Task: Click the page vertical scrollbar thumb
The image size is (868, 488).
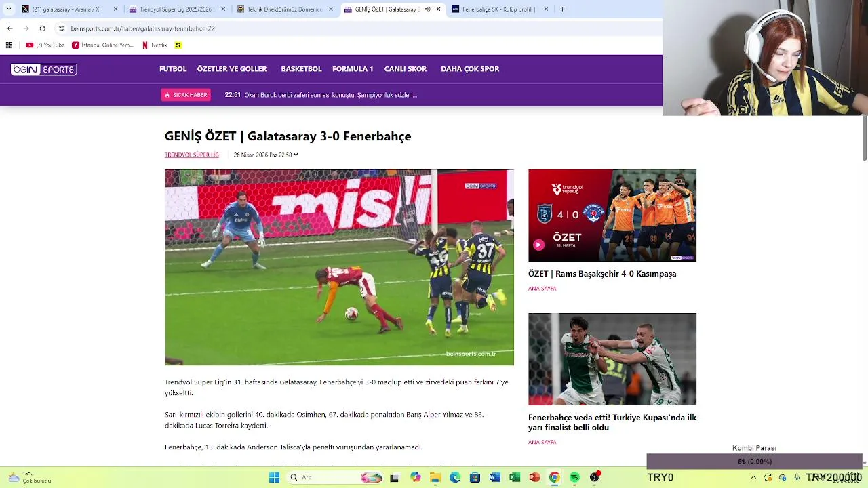Action: [x=865, y=138]
